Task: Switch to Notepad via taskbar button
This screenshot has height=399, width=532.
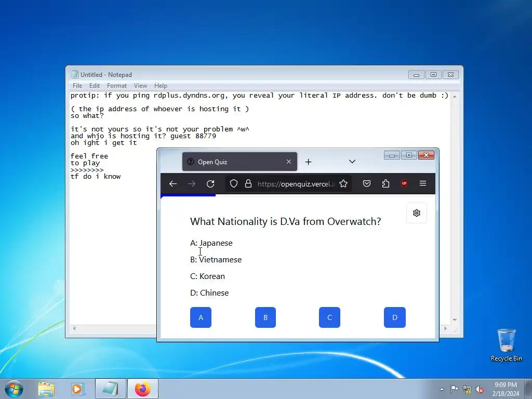Action: coord(110,389)
